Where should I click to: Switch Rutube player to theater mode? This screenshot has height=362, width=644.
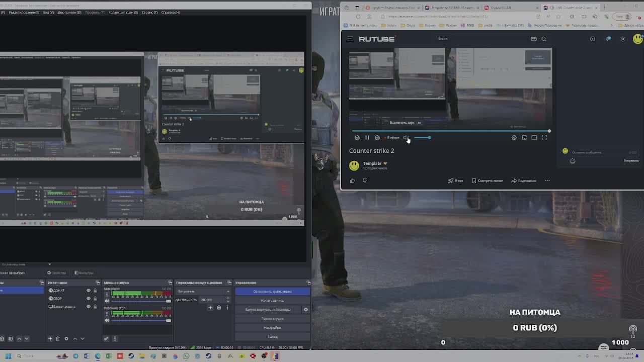click(x=534, y=137)
